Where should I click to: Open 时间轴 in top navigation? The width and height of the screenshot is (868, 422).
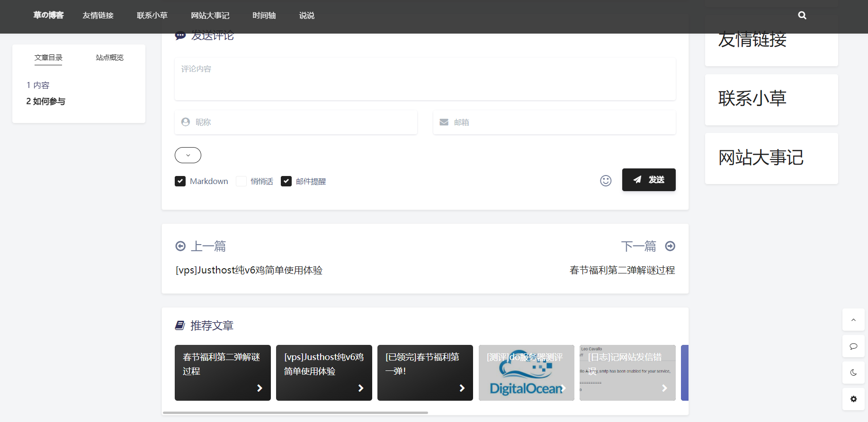264,15
